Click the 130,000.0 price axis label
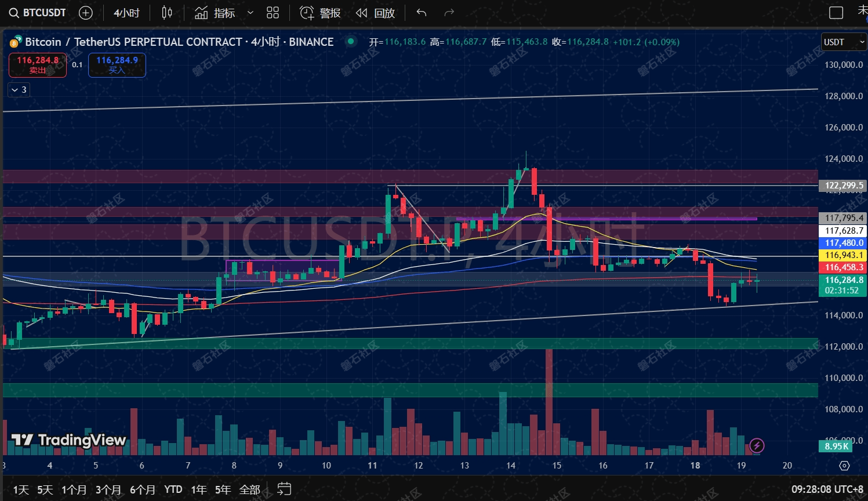868x501 pixels. [x=844, y=65]
